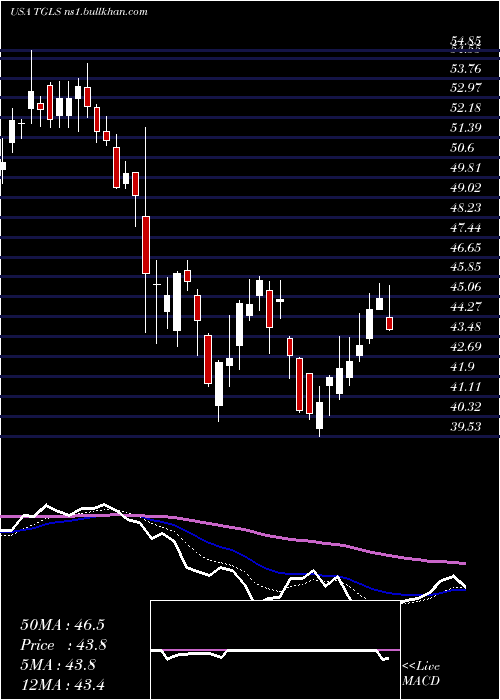The height and width of the screenshot is (700, 500).
Task: Click the '12MA : 43.4' readout
Action: (x=62, y=684)
